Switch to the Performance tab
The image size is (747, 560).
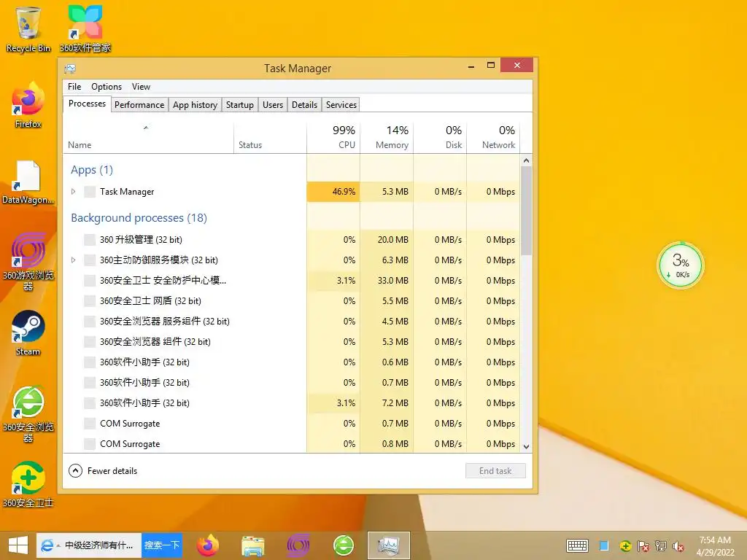139,105
